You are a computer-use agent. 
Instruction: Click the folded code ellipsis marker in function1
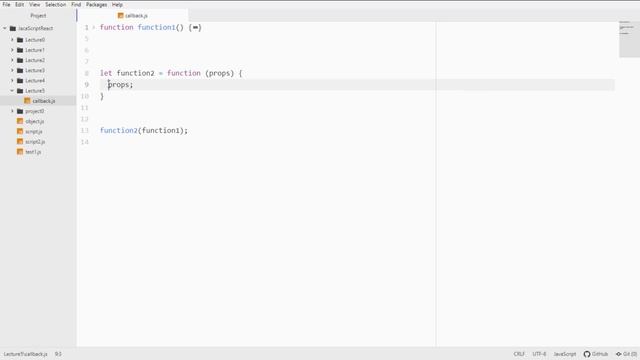[x=196, y=27]
